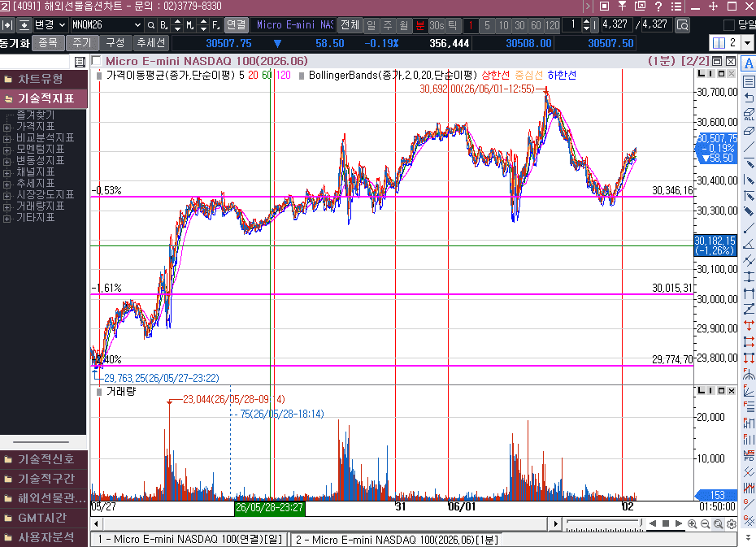
Task: Click the zoom area magnifier icon
Action: (x=718, y=524)
